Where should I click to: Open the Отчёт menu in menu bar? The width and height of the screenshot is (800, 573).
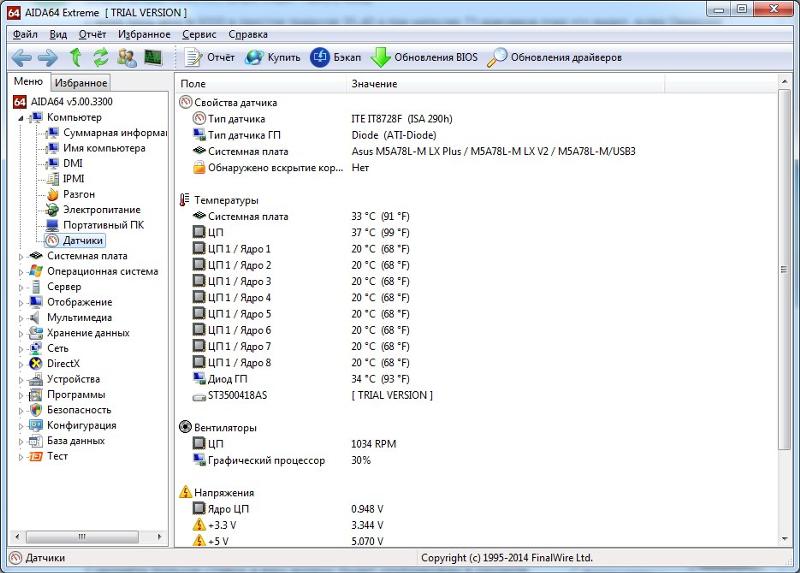92,34
